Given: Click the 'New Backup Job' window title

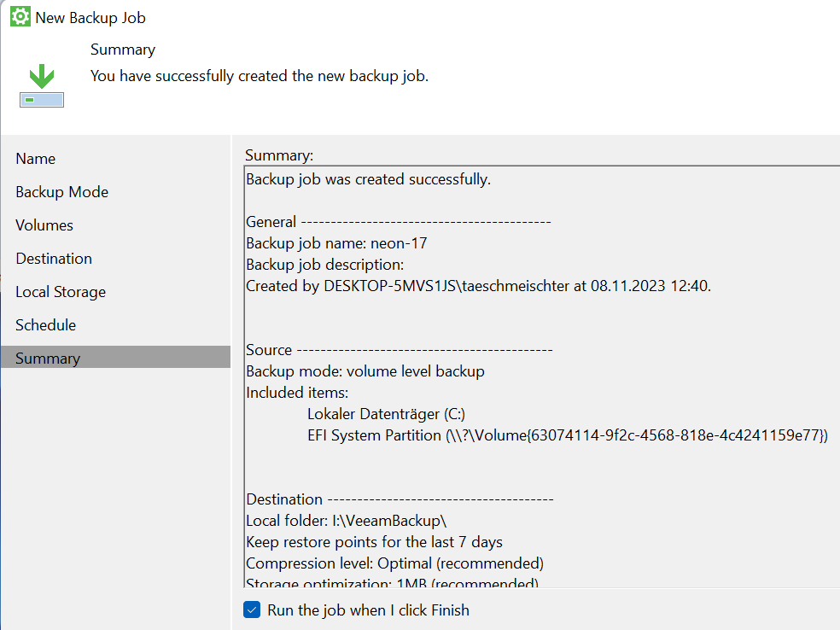Looking at the screenshot, I should coord(90,18).
